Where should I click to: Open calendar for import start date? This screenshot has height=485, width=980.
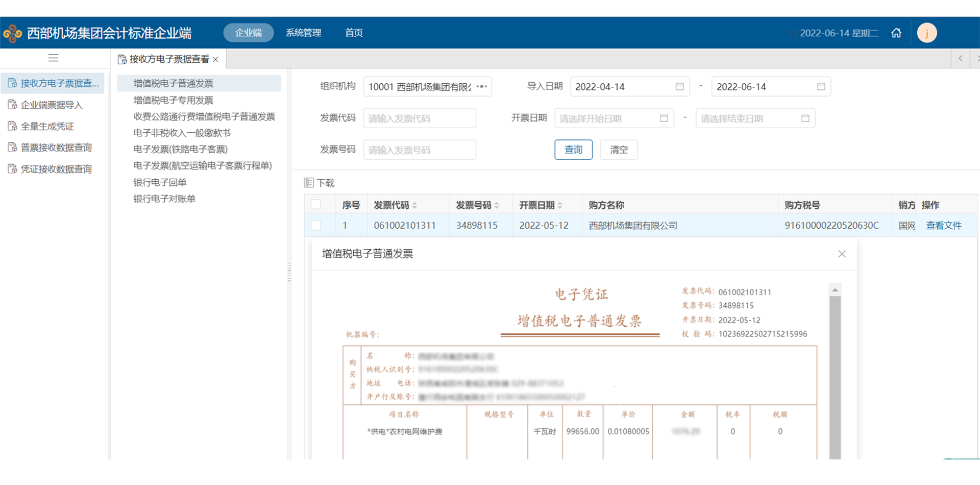click(x=679, y=87)
